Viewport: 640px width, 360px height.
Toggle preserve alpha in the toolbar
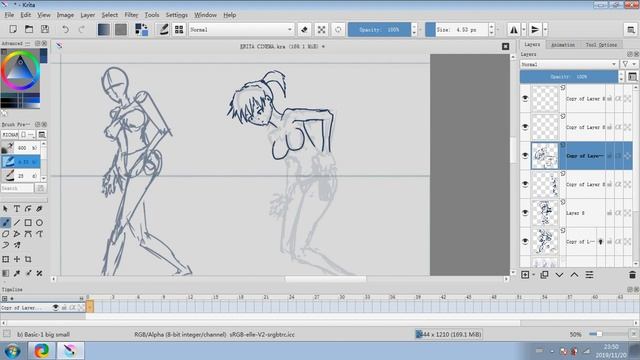(322, 29)
